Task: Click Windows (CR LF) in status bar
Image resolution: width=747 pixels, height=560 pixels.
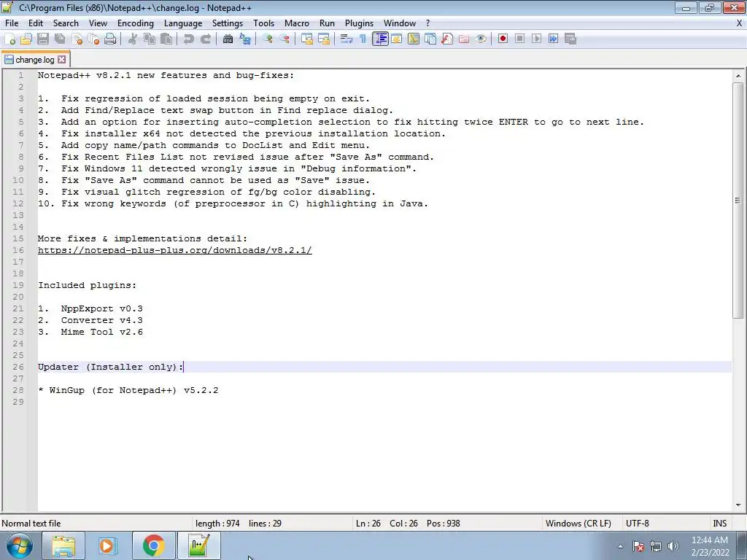Action: [x=578, y=524]
